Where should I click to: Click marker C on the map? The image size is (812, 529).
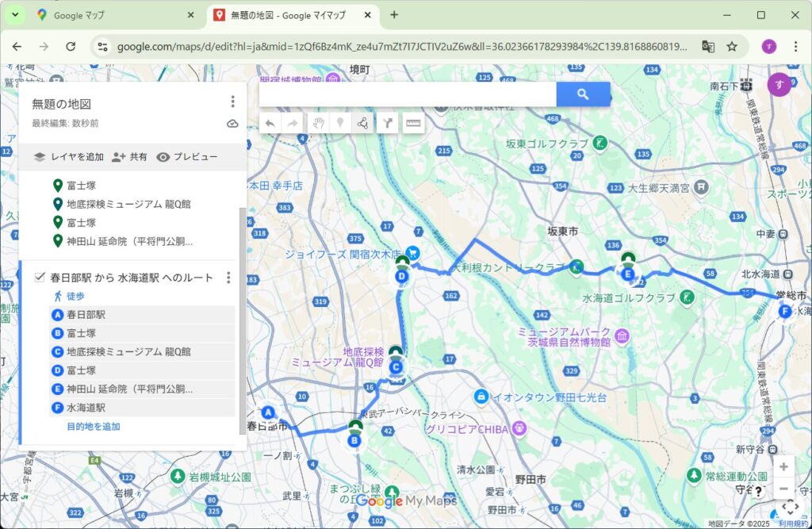(x=396, y=367)
